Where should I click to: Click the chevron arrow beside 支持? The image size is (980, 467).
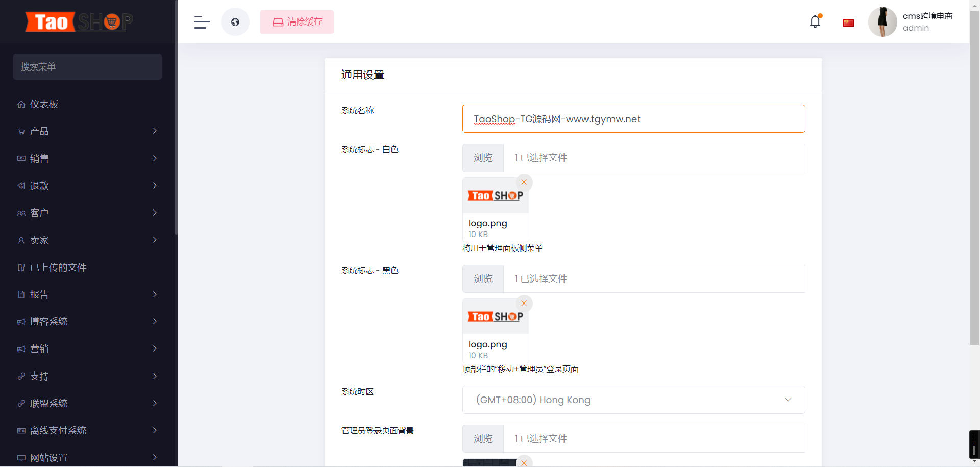click(155, 376)
